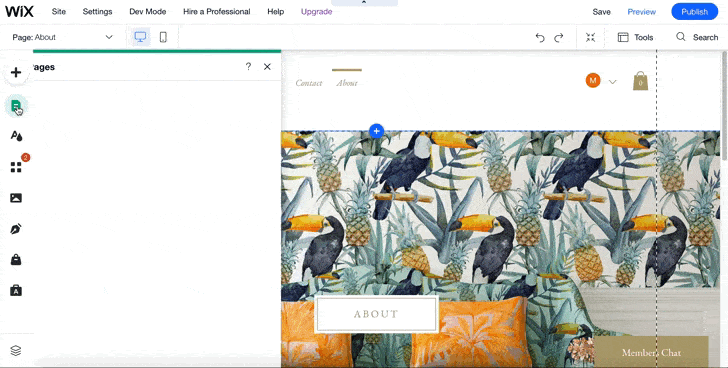This screenshot has height=368, width=728.
Task: Open the Add Apps grid icon
Action: [x=16, y=167]
